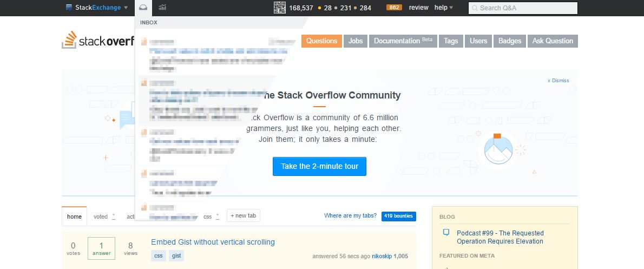Screen dimensions: 644x269
Task: Click the blog post speech bubble icon
Action: [x=446, y=233]
